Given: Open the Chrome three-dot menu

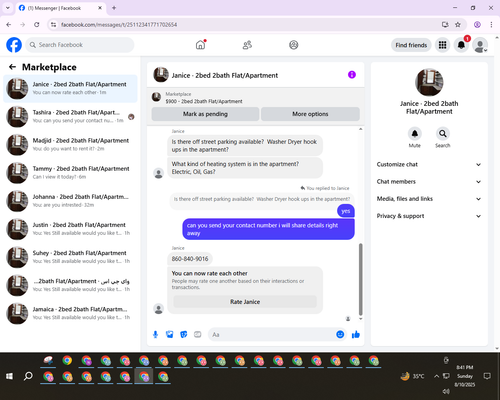Looking at the screenshot, I should click(491, 24).
